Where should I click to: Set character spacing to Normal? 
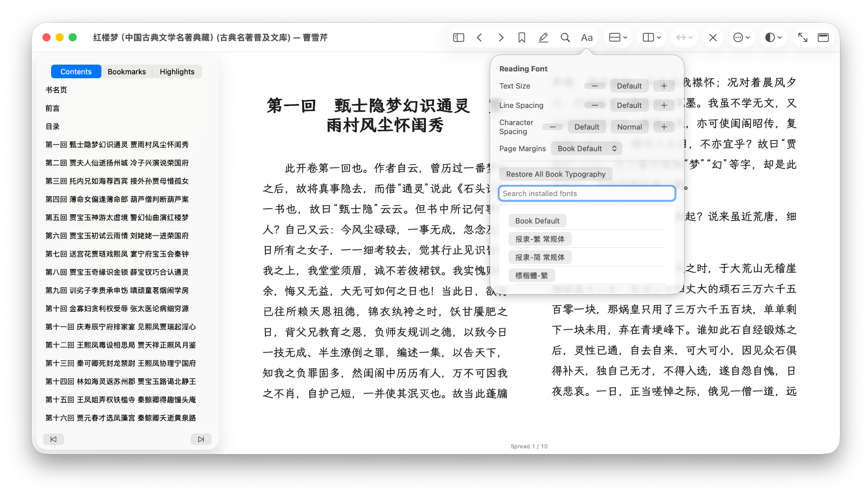(629, 127)
